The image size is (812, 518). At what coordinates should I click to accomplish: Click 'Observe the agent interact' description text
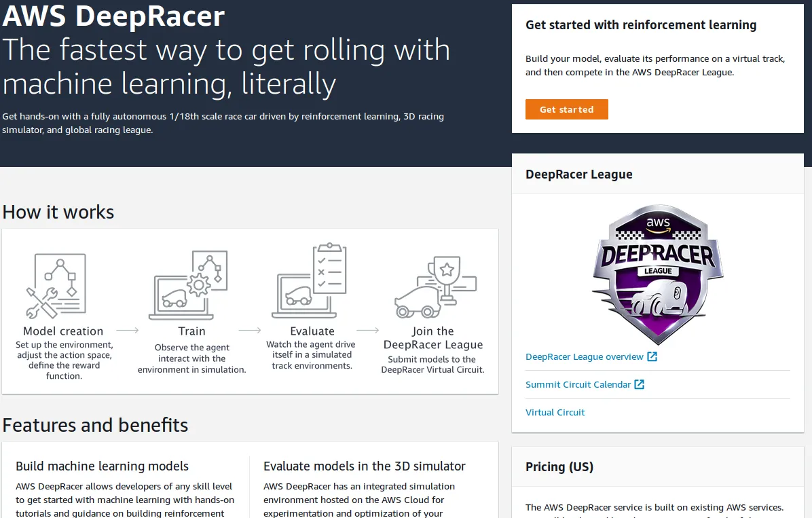coord(191,358)
